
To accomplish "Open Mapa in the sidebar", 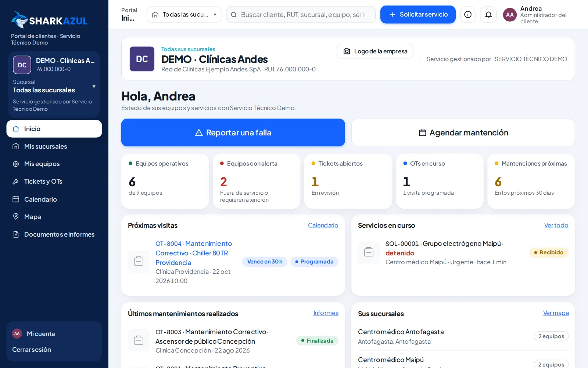I will coord(54,217).
